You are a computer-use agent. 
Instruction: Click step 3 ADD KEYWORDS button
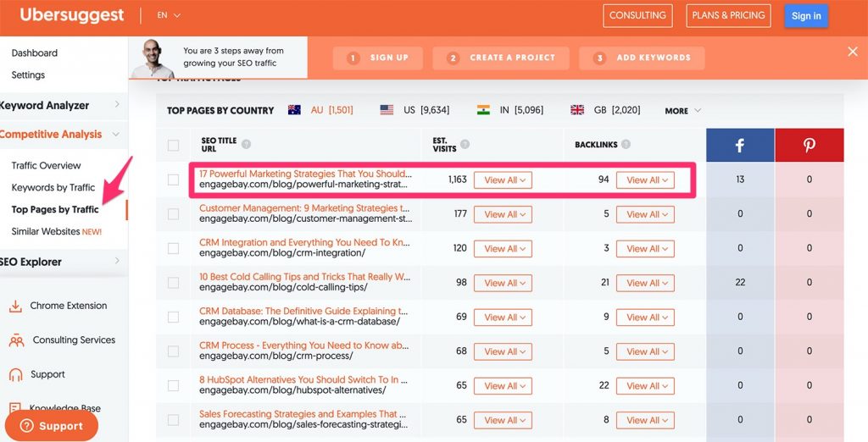[x=642, y=58]
